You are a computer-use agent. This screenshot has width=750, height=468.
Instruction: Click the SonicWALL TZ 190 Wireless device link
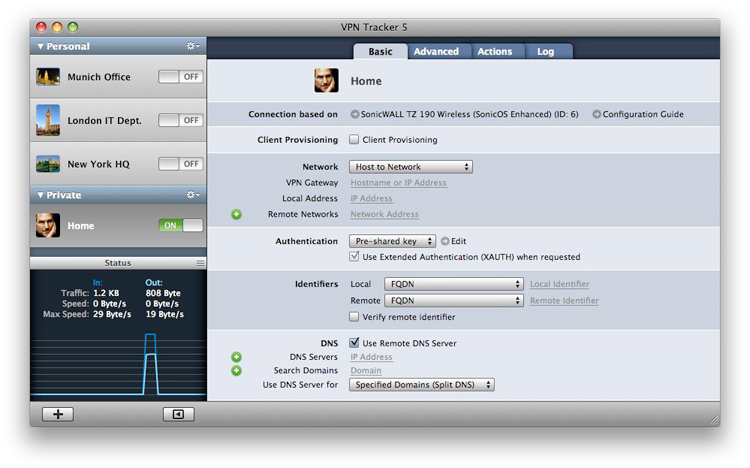pyautogui.click(x=470, y=114)
